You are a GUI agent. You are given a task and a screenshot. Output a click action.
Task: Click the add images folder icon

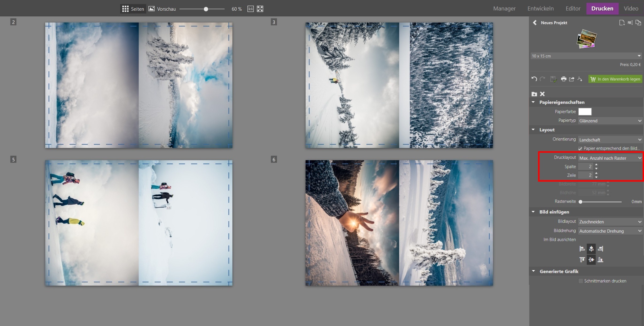pyautogui.click(x=534, y=94)
